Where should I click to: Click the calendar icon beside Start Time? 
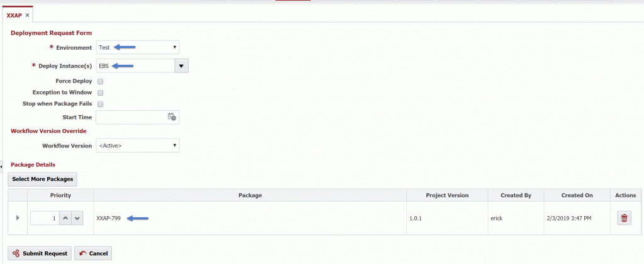pos(172,117)
